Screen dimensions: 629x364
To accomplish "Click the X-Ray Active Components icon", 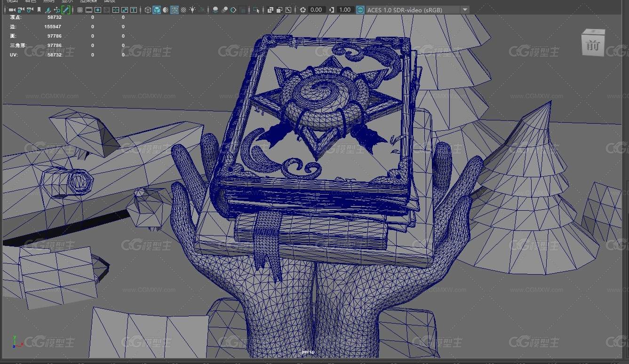I will 279,10.
